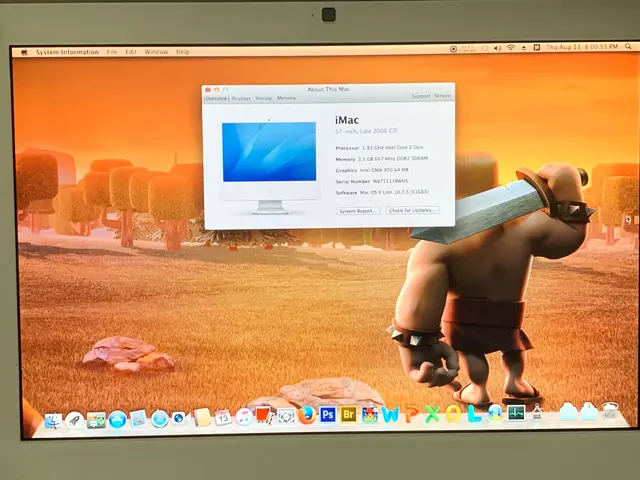Open Microsoft Lync L icon in Dock

pos(474,413)
